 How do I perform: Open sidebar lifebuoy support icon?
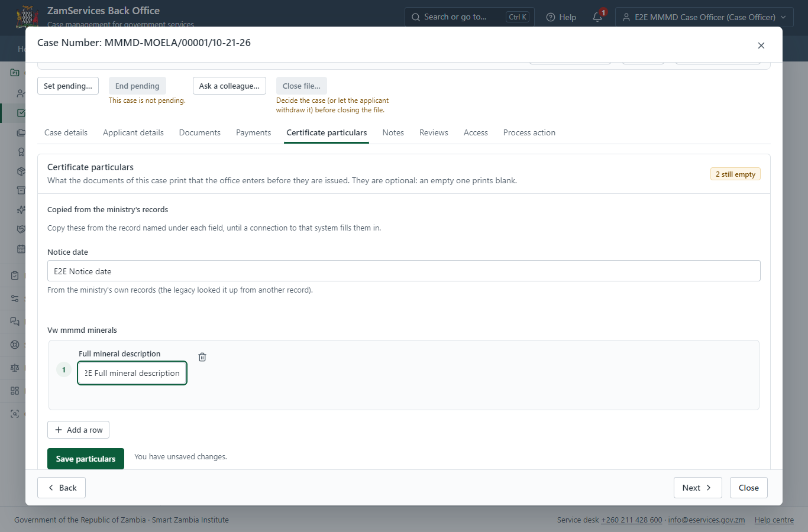point(15,345)
